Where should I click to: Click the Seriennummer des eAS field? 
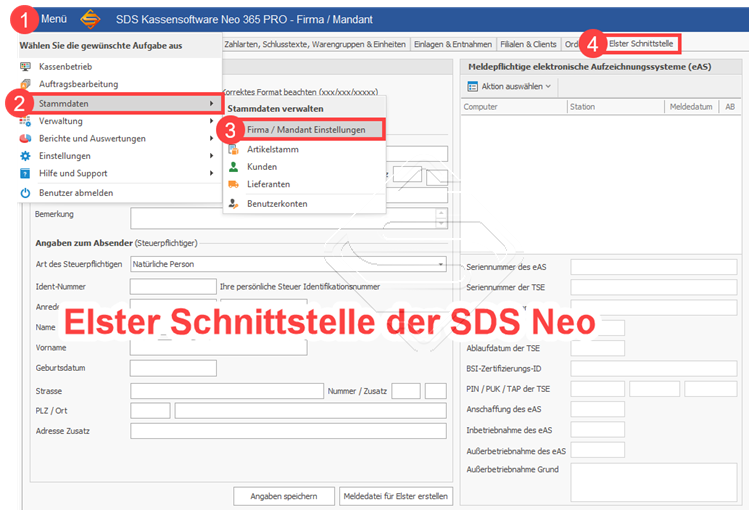[653, 267]
